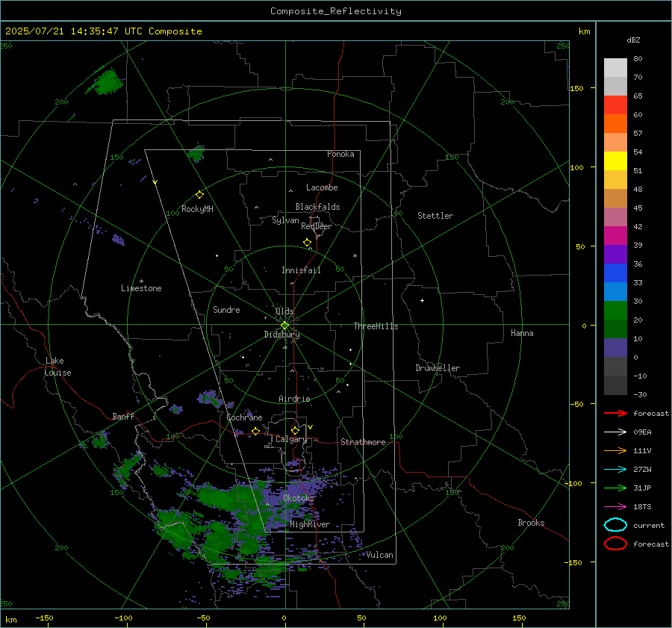Image resolution: width=672 pixels, height=628 pixels.
Task: Click the Banff label on map
Action: pyautogui.click(x=123, y=416)
